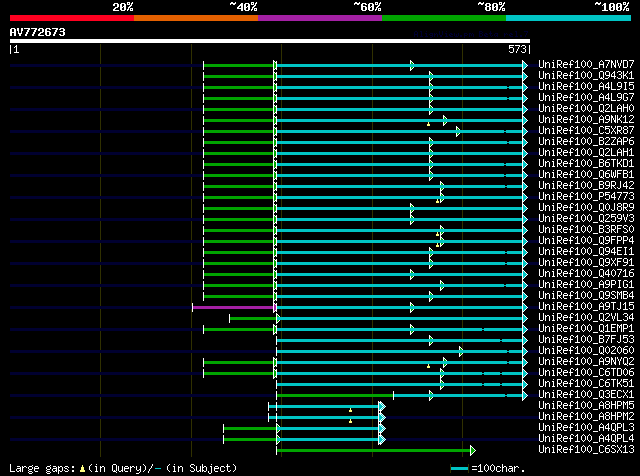
Task: Select the UniRef100_Q40716 label
Action: (x=586, y=274)
